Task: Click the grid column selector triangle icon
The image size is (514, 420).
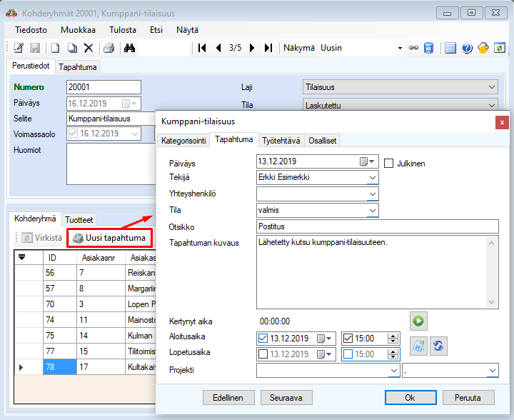Action: 21,257
